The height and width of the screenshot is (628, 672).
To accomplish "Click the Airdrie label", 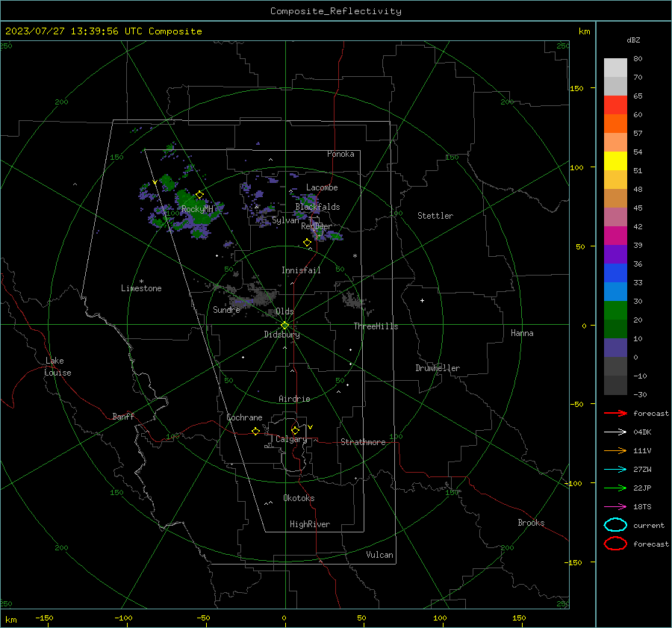I will pos(294,399).
